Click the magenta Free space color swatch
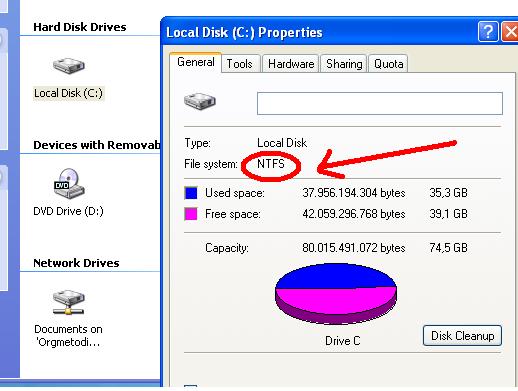This screenshot has width=518, height=391. point(191,214)
